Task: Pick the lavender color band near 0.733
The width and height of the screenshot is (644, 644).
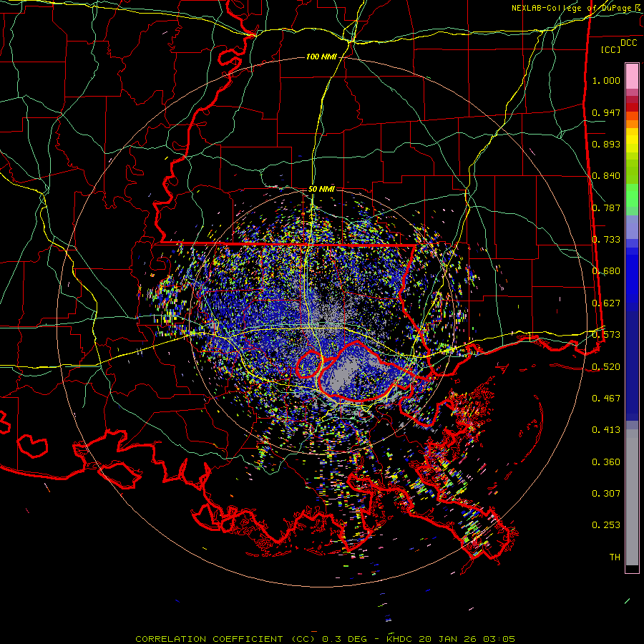Action: [632, 227]
